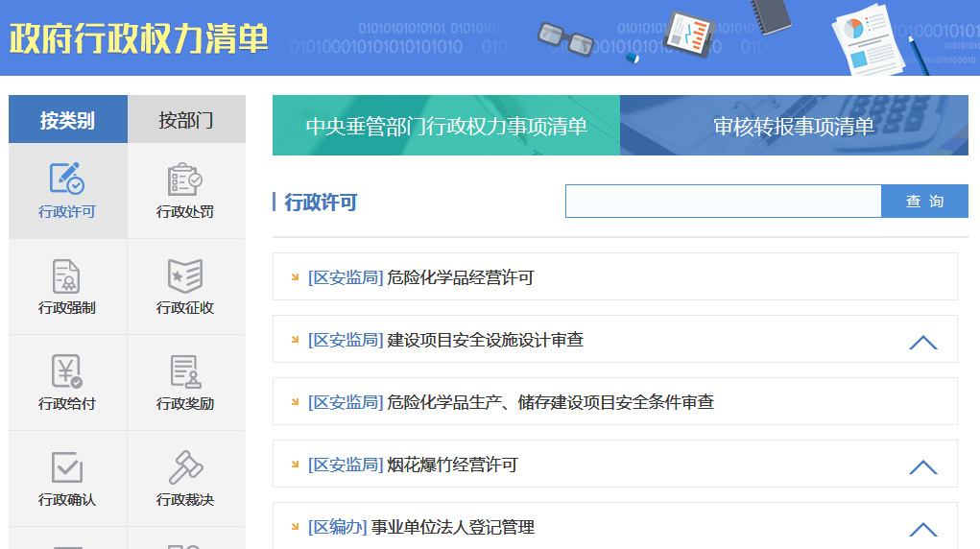This screenshot has height=549, width=980.
Task: Click the orange arrow beside 建设项目安全设施设计审查
Action: tap(295, 340)
